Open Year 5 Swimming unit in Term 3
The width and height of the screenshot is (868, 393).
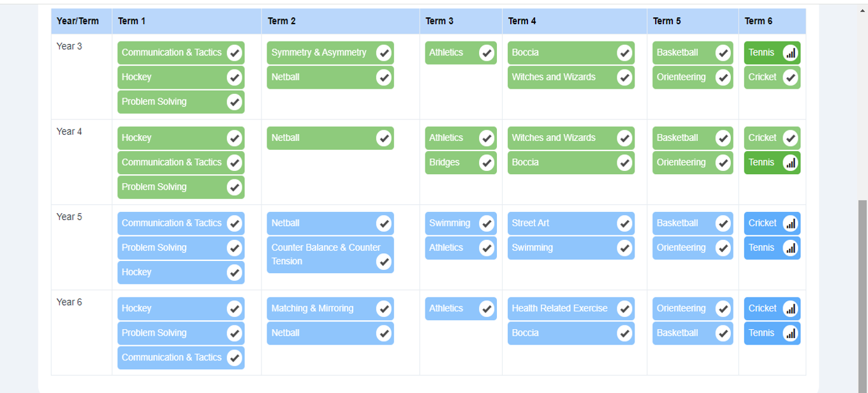[x=450, y=223]
